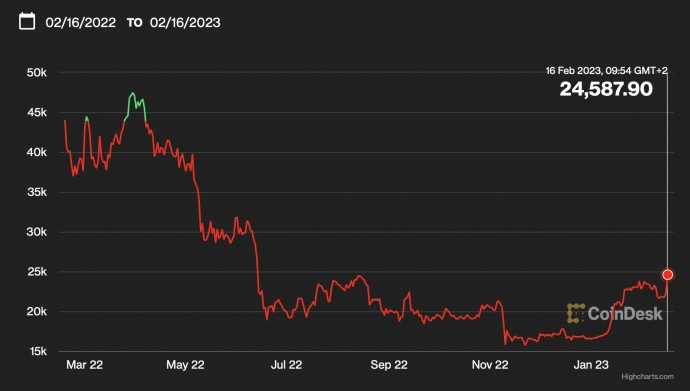Click the Mar 22 axis label
Viewport: 690px width, 391px height.
(x=84, y=364)
